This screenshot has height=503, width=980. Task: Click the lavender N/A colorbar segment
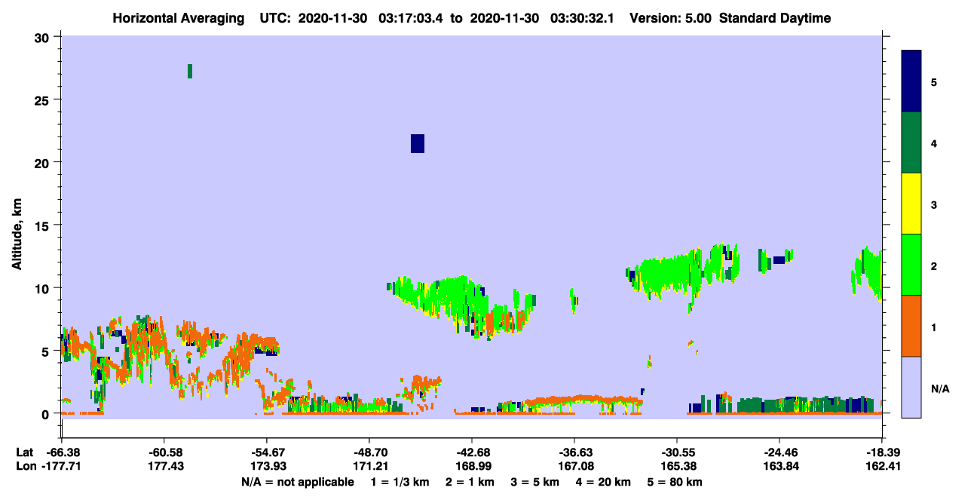pyautogui.click(x=911, y=387)
